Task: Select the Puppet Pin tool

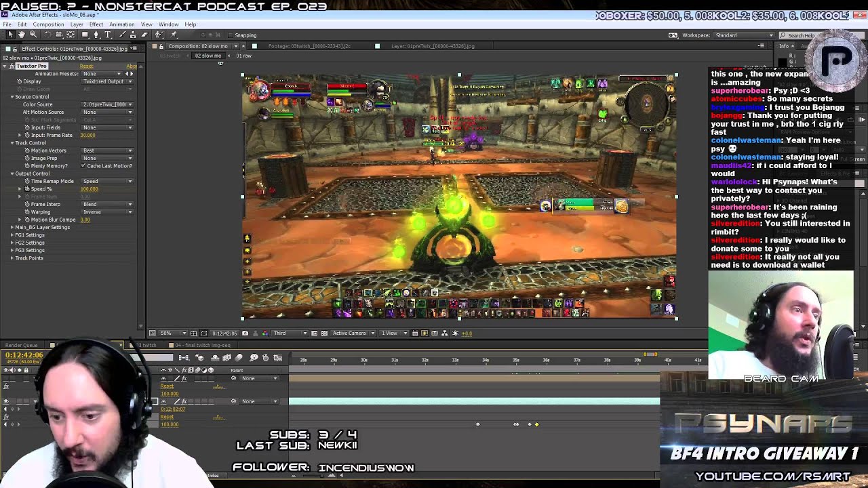Action: (x=174, y=35)
